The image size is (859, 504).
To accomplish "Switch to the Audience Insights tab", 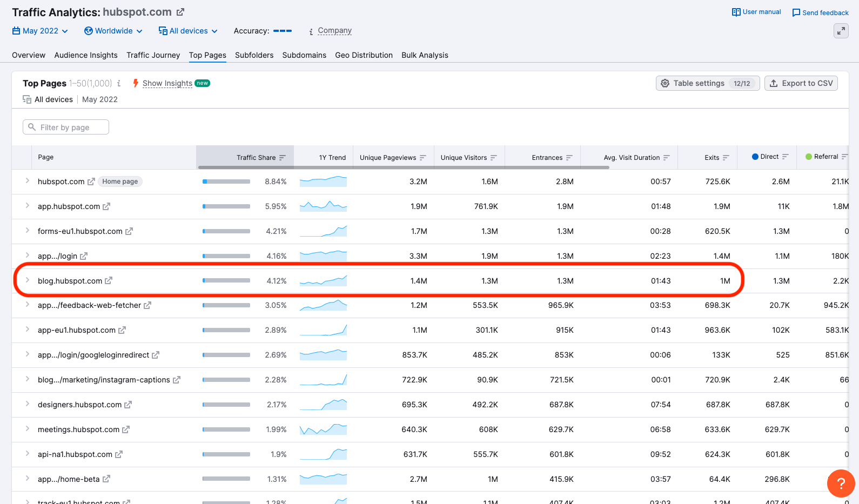I will pyautogui.click(x=86, y=55).
